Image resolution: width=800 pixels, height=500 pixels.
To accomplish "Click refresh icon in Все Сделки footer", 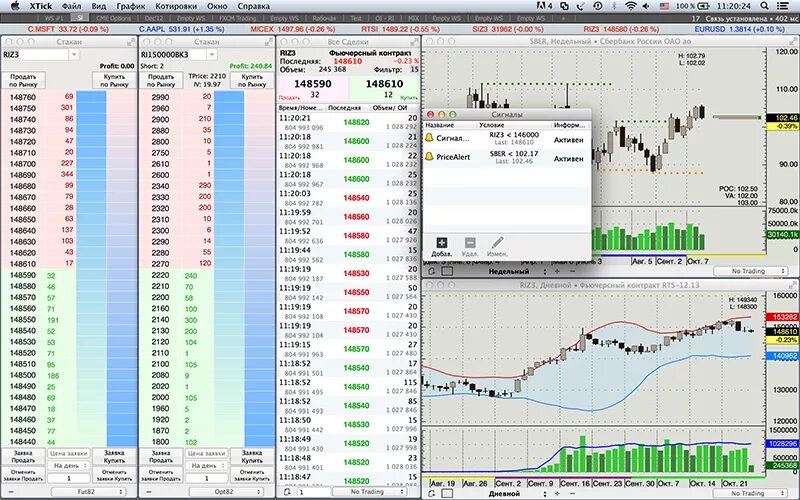I will (x=287, y=492).
